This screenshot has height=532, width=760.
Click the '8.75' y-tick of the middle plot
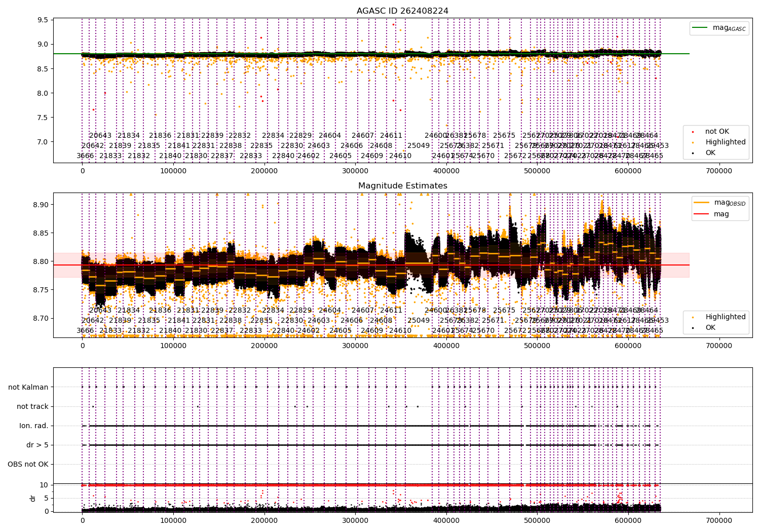[41, 290]
